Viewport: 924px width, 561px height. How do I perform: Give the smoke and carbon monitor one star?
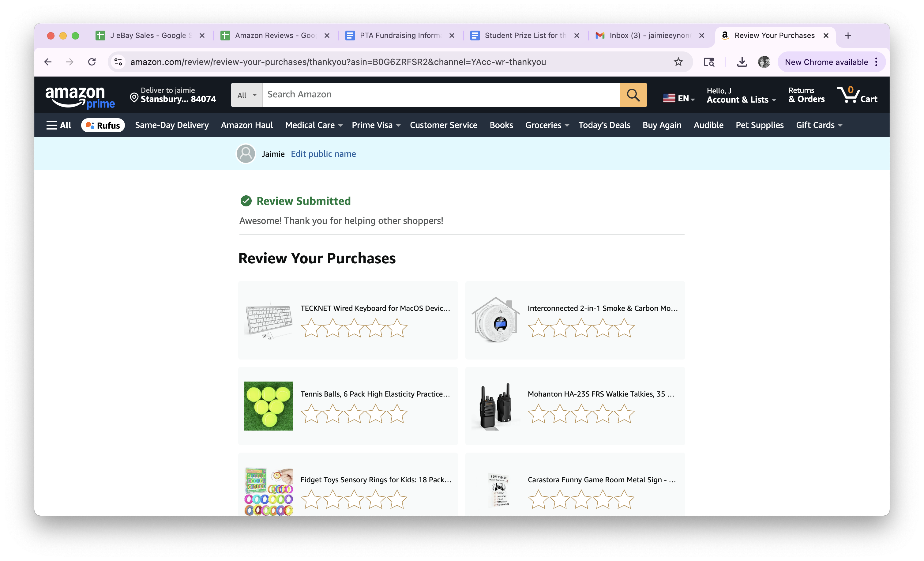[x=538, y=328]
